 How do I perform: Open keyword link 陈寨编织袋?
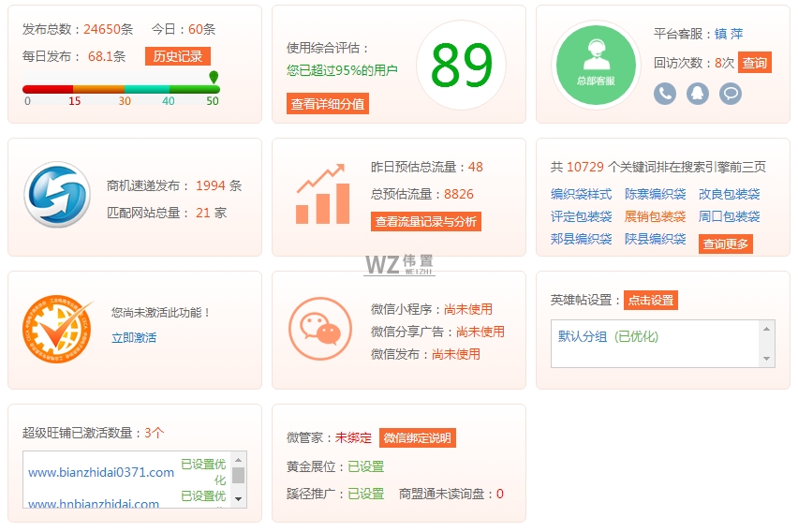(655, 194)
